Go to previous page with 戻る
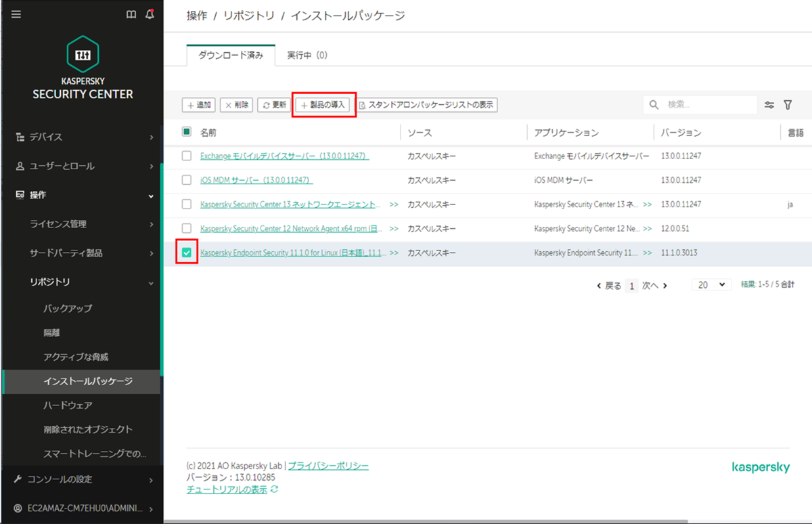Screen dimensions: 812x524 click(x=609, y=286)
